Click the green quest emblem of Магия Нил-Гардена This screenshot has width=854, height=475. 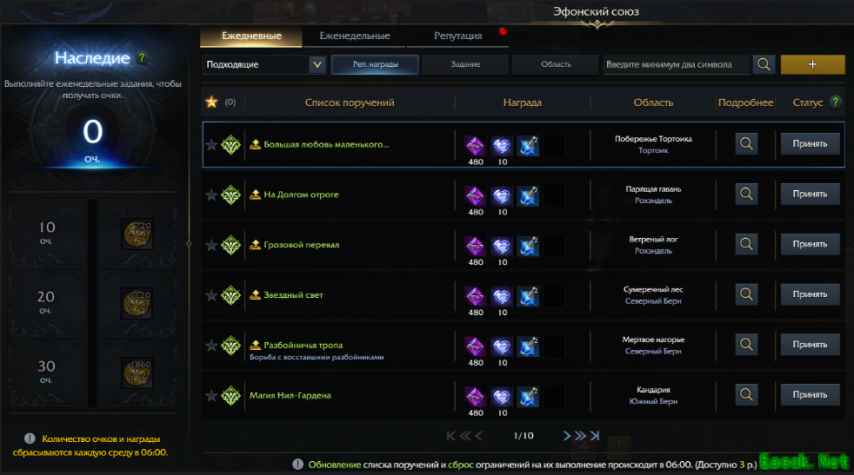(231, 395)
